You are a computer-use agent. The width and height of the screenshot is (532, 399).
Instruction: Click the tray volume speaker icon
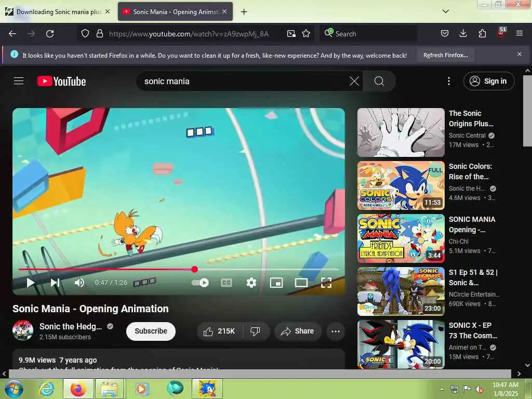[480, 390]
